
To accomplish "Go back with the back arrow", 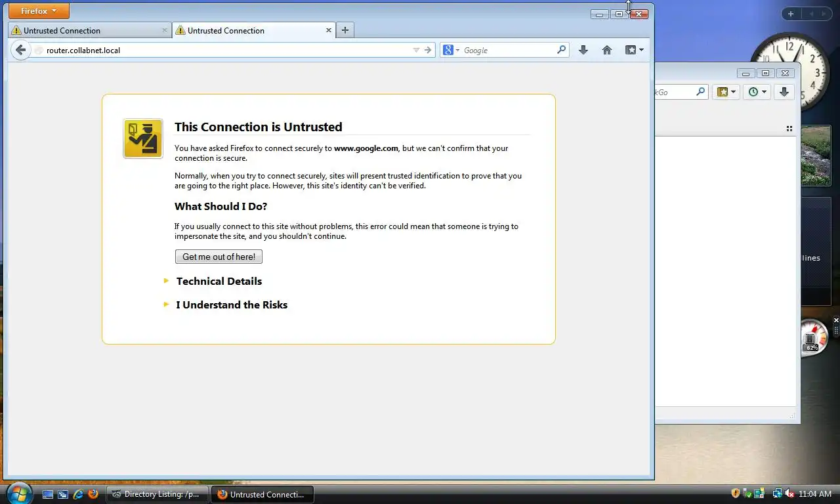I will [20, 50].
